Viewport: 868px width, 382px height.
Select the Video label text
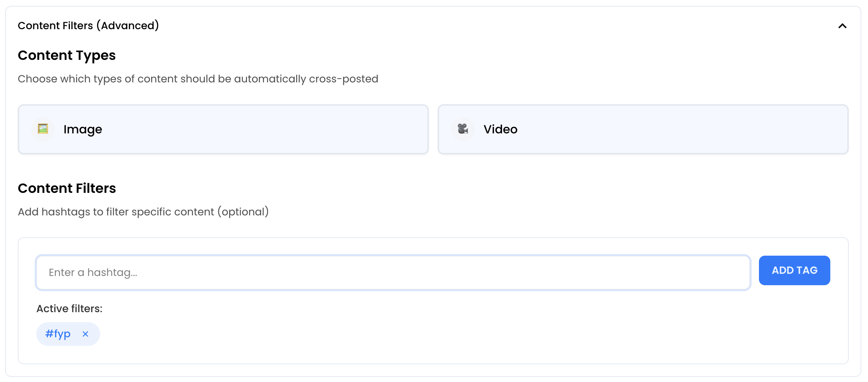tap(500, 129)
